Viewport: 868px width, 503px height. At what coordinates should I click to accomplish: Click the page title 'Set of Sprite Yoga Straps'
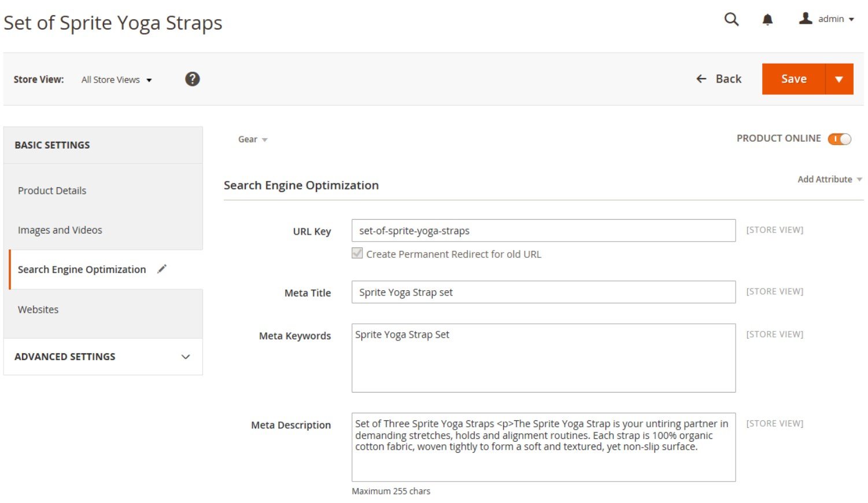point(113,23)
